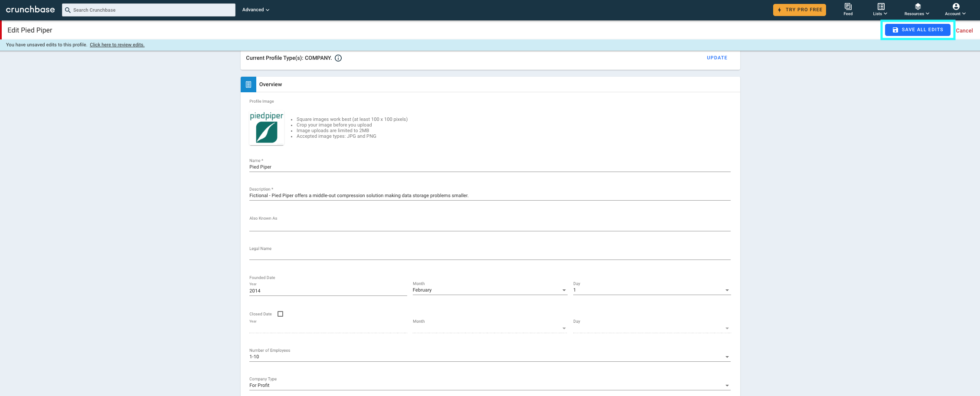Focus the Search Crunchbase field
The height and width of the screenshot is (396, 980).
click(x=149, y=10)
